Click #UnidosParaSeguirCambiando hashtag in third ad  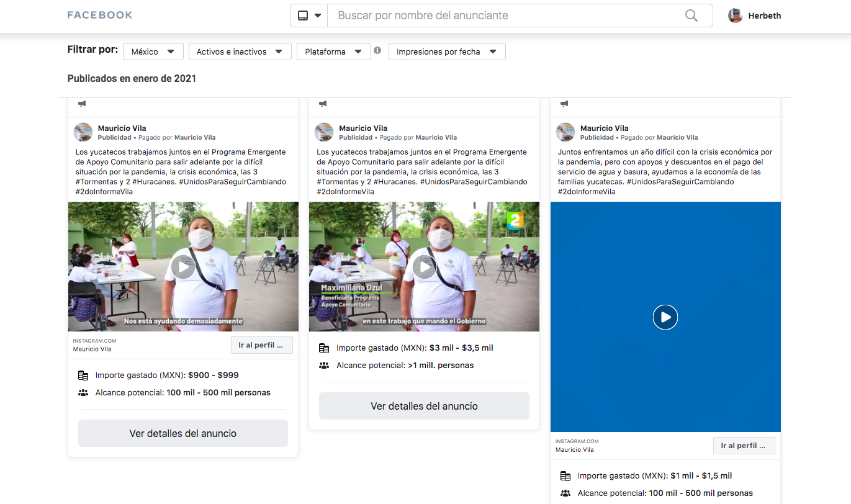tap(680, 182)
